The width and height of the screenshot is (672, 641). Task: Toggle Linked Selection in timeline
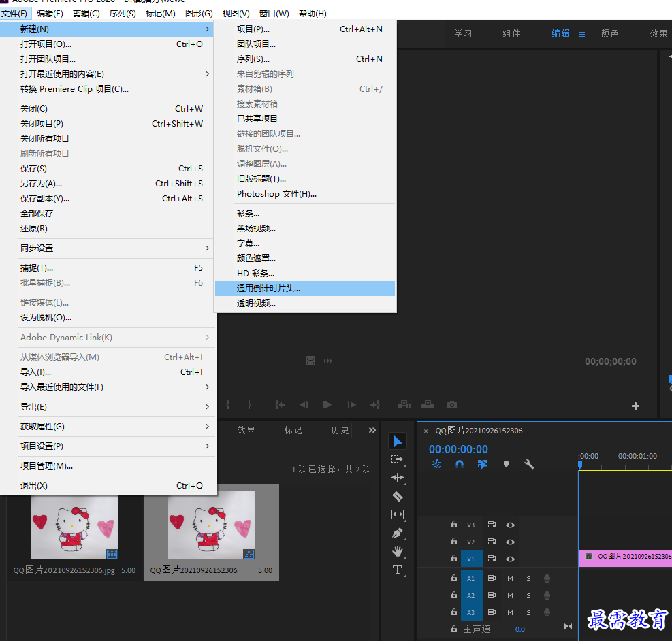pos(483,464)
